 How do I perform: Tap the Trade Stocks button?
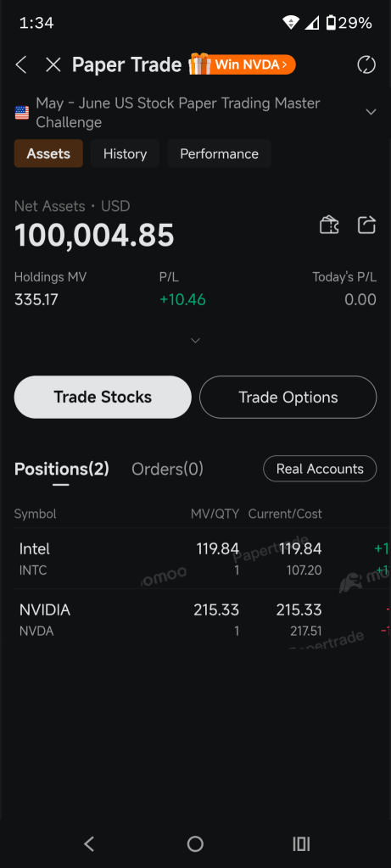pos(103,397)
